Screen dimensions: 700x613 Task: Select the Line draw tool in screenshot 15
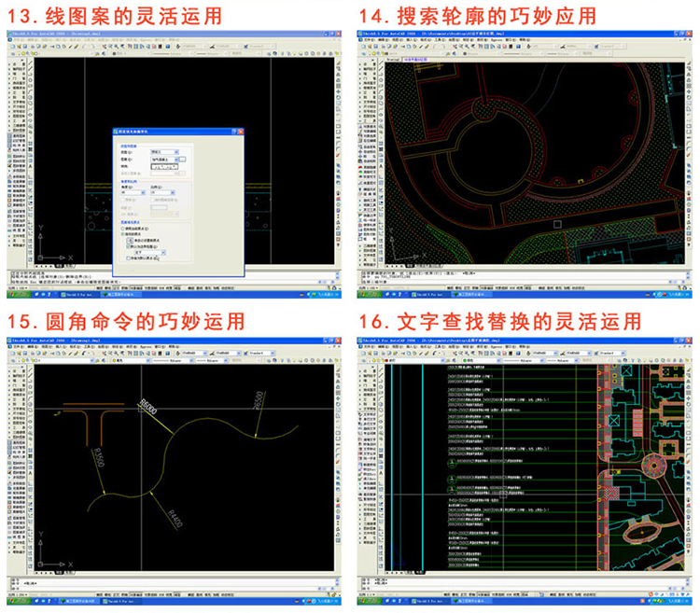30,368
